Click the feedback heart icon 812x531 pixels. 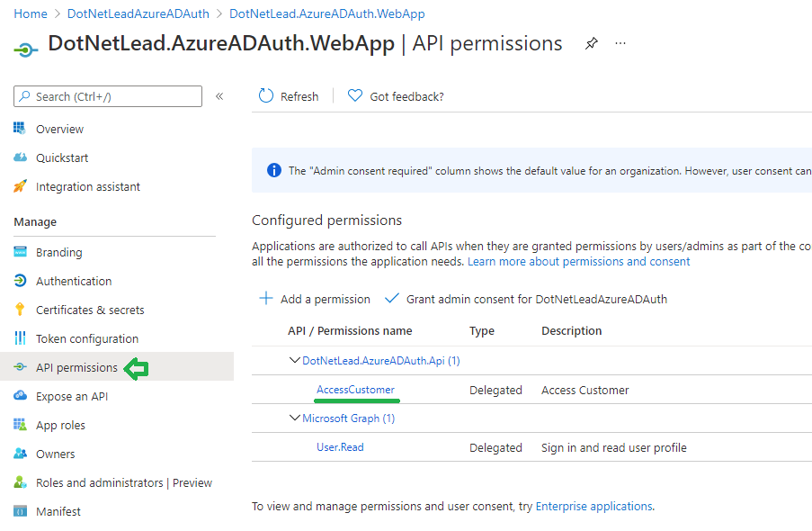click(354, 96)
